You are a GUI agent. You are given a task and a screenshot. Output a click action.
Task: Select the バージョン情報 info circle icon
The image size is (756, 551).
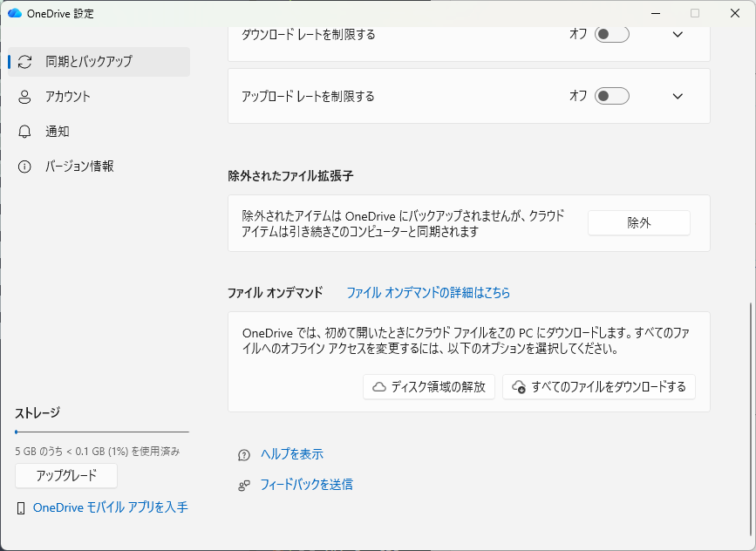(24, 167)
